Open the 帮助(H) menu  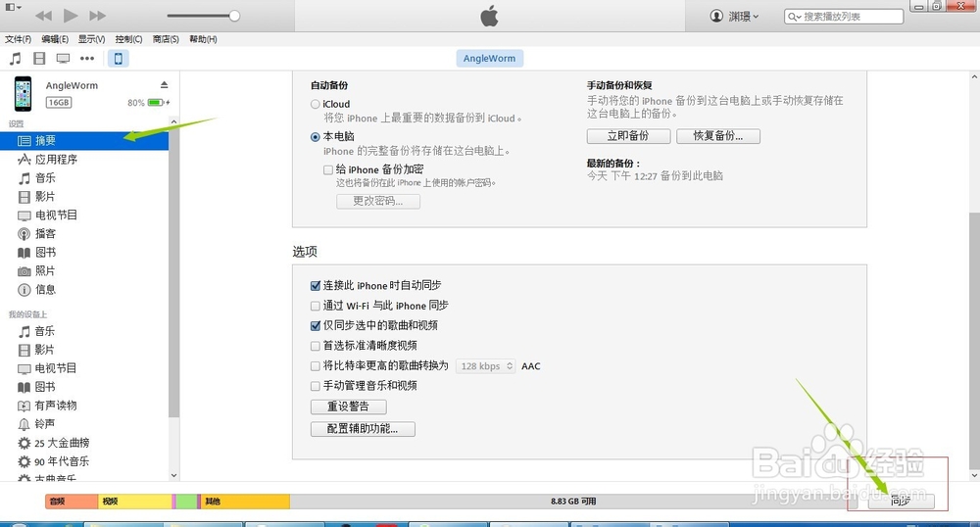[x=203, y=39]
